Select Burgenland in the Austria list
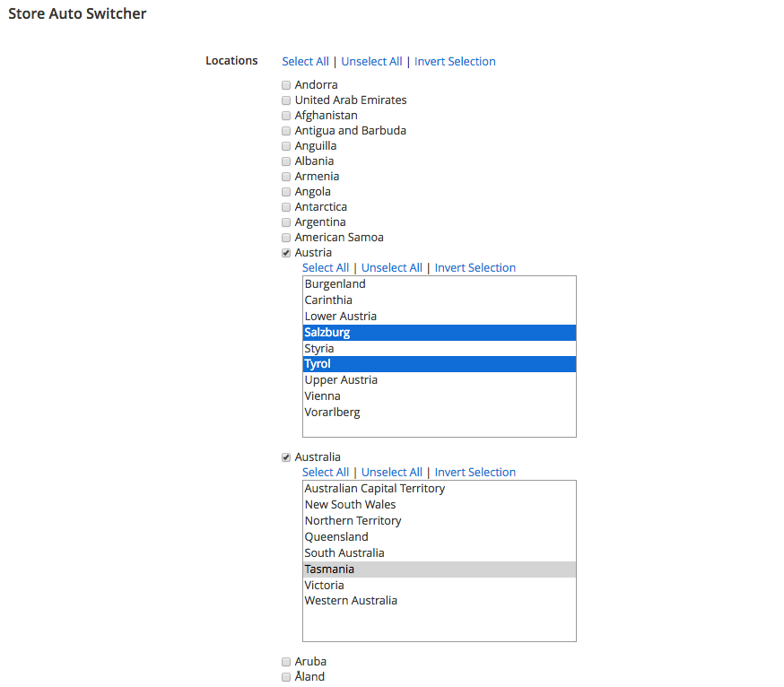The width and height of the screenshot is (784, 687). 440,284
